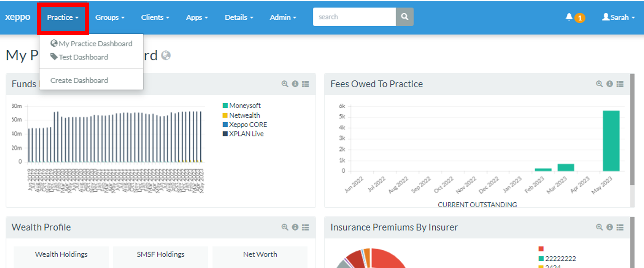644x268 pixels.
Task: Open the Clients dropdown menu
Action: 155,17
